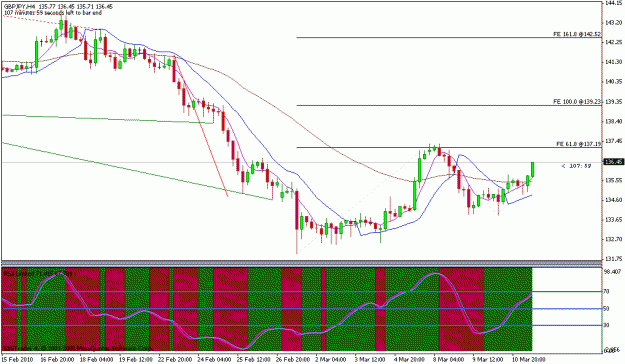Click the 131.75 price axis label
Viewport: 625px width, 364px height.
click(614, 259)
